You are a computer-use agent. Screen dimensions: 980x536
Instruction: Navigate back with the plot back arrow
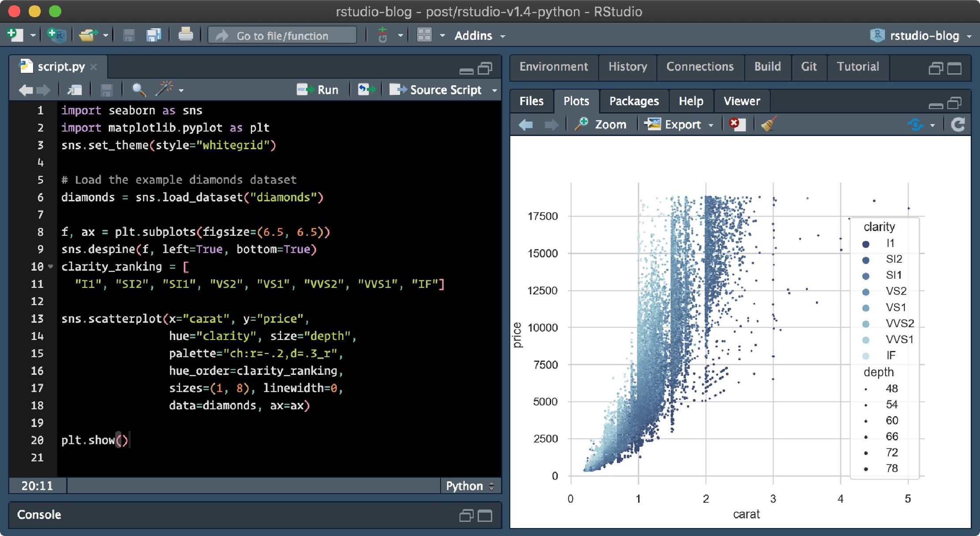[526, 124]
